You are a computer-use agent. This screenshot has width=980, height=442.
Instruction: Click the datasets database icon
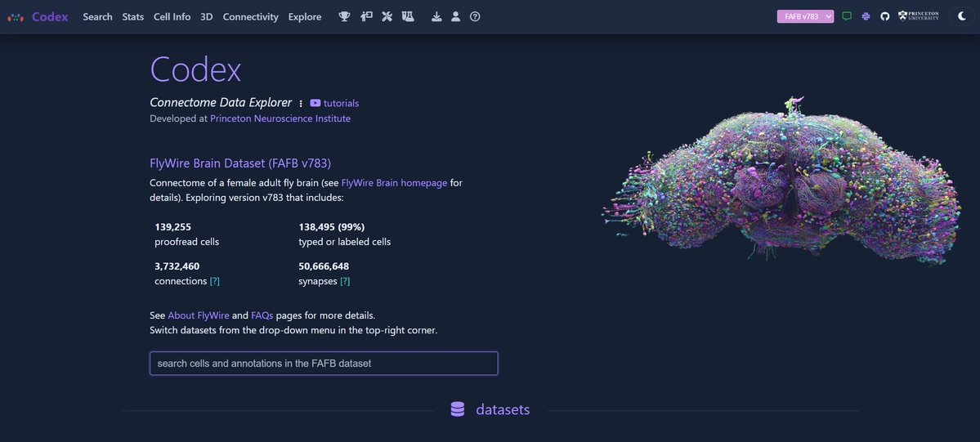[458, 409]
